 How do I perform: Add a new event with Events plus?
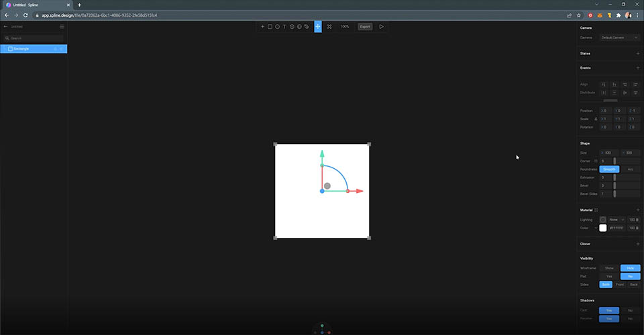638,68
